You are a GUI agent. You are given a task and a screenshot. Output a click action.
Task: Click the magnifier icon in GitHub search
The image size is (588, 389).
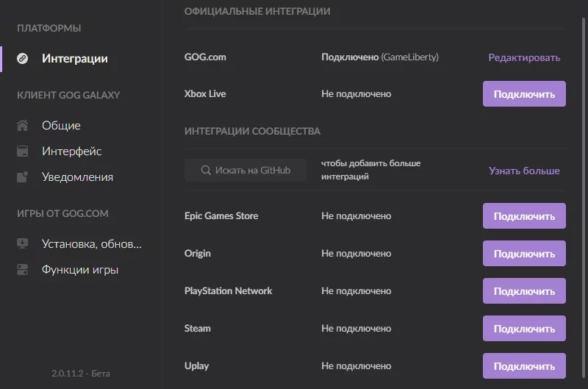(x=206, y=171)
